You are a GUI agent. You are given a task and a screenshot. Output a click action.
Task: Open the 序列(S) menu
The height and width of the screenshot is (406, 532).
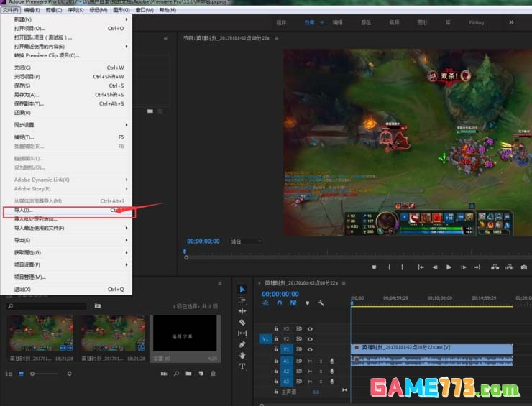[x=75, y=10]
